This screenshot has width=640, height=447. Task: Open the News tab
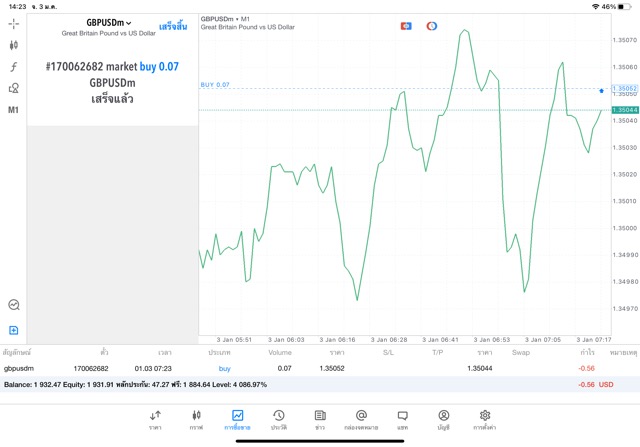(x=319, y=419)
